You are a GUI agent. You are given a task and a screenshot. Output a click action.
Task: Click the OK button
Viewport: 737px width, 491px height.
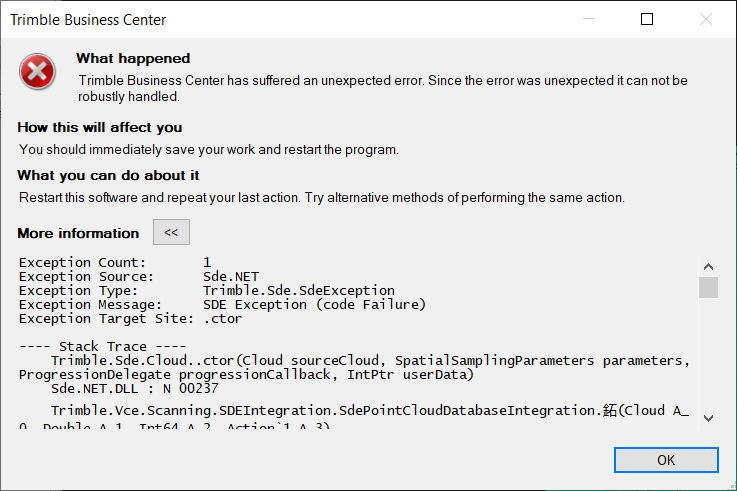pyautogui.click(x=666, y=460)
